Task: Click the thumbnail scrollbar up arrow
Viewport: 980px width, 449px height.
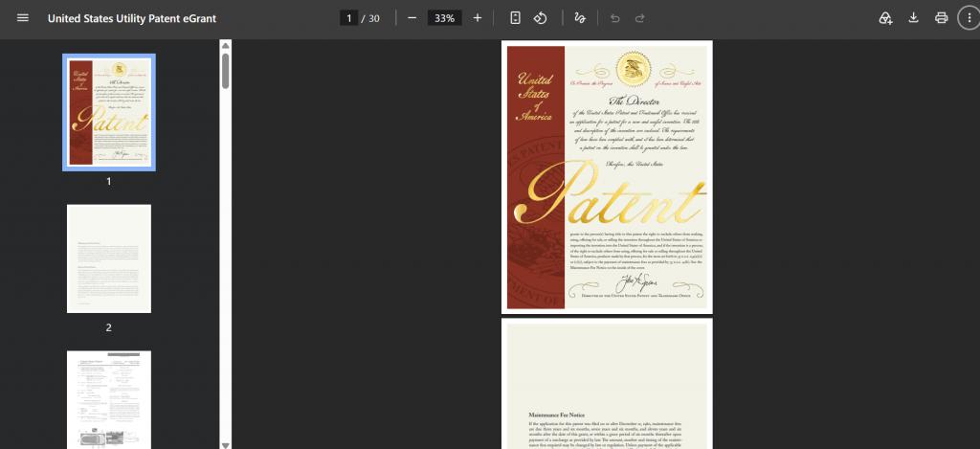Action: [226, 46]
